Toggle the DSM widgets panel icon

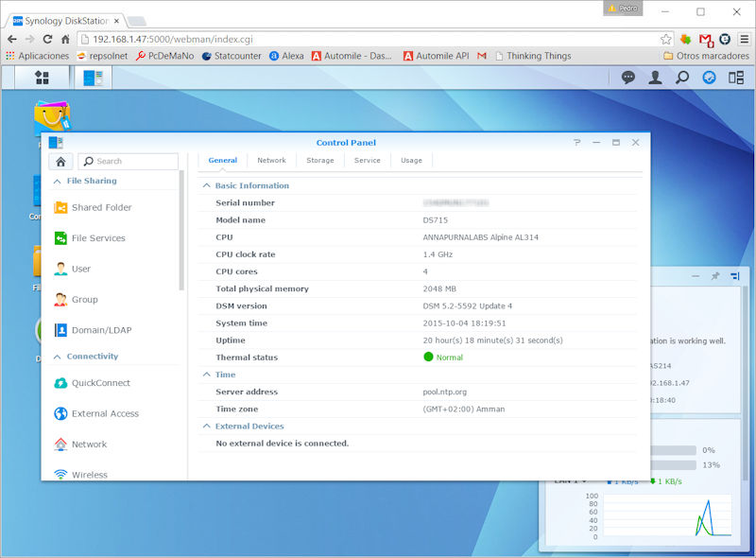[736, 78]
